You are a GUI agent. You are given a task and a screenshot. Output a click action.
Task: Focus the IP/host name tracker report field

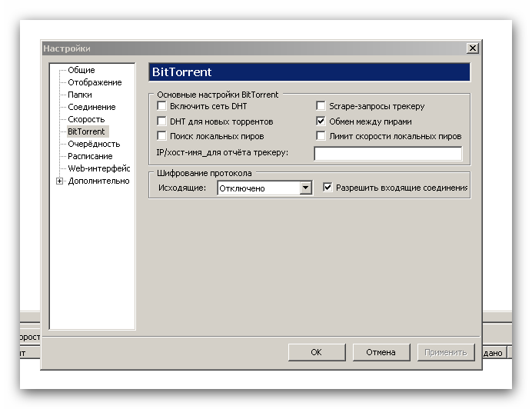(x=387, y=154)
